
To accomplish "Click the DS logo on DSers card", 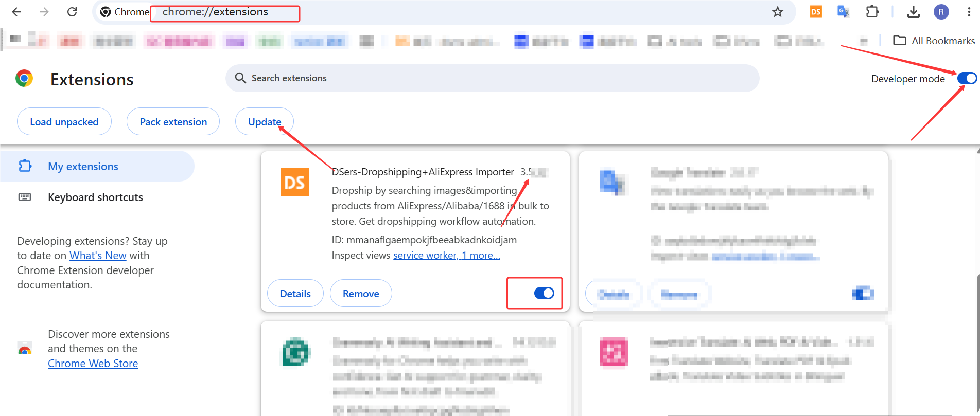I will coord(295,182).
